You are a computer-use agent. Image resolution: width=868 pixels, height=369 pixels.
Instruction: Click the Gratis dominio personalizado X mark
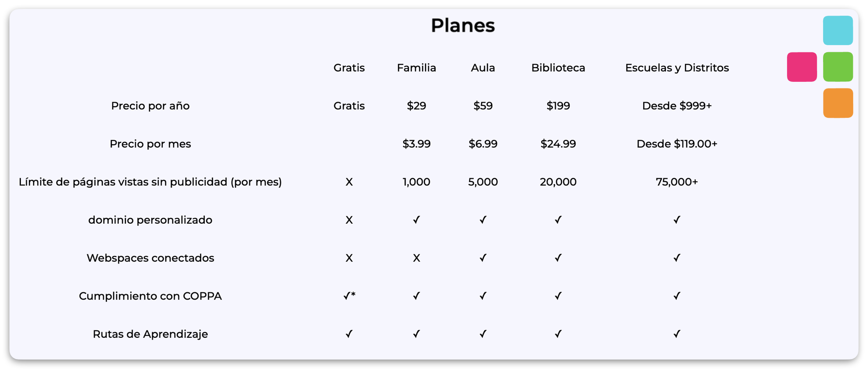[349, 220]
